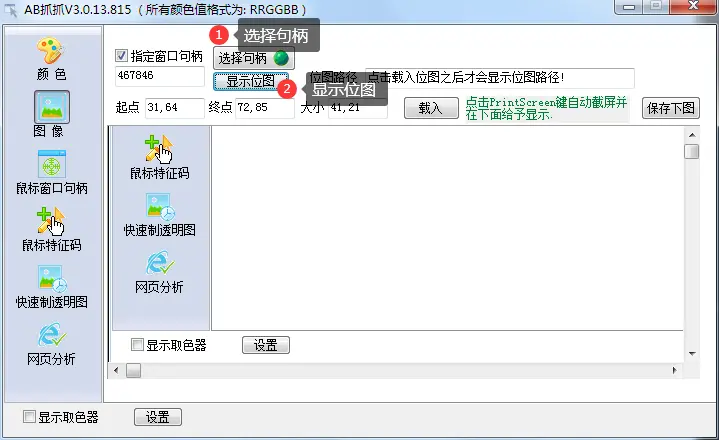Click horizontal scrollbar right arrow
This screenshot has height=440, width=719.
point(675,370)
